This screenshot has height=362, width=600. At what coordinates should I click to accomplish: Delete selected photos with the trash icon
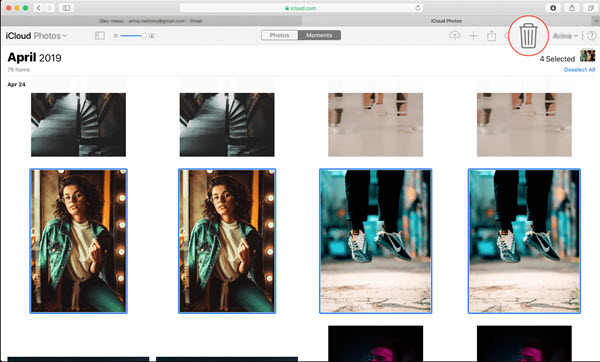pyautogui.click(x=528, y=36)
